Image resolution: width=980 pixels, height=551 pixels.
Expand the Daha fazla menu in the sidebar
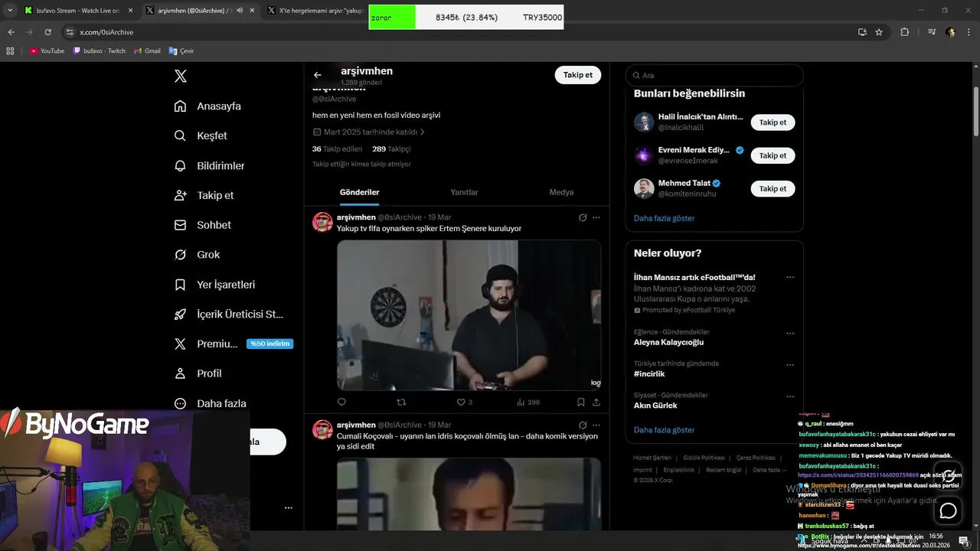(x=210, y=403)
